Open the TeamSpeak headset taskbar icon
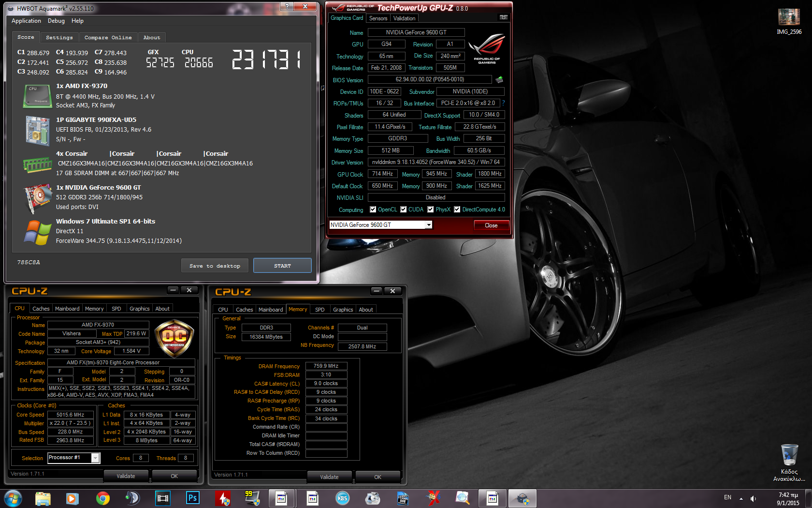The height and width of the screenshot is (508, 812). click(x=132, y=498)
